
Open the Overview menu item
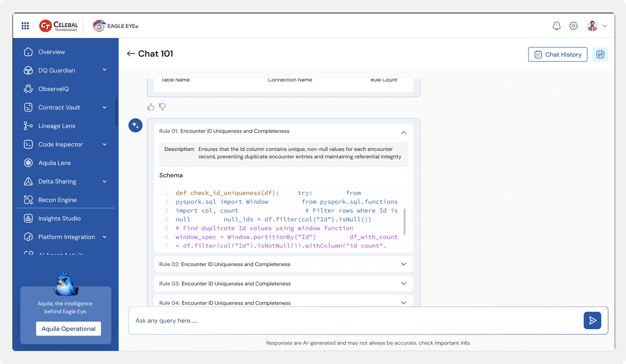coord(51,52)
